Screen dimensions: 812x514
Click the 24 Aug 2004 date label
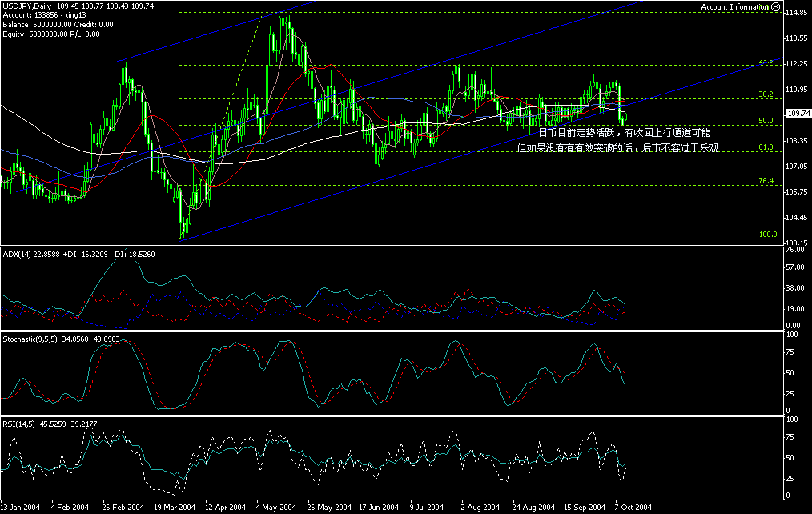pyautogui.click(x=533, y=508)
